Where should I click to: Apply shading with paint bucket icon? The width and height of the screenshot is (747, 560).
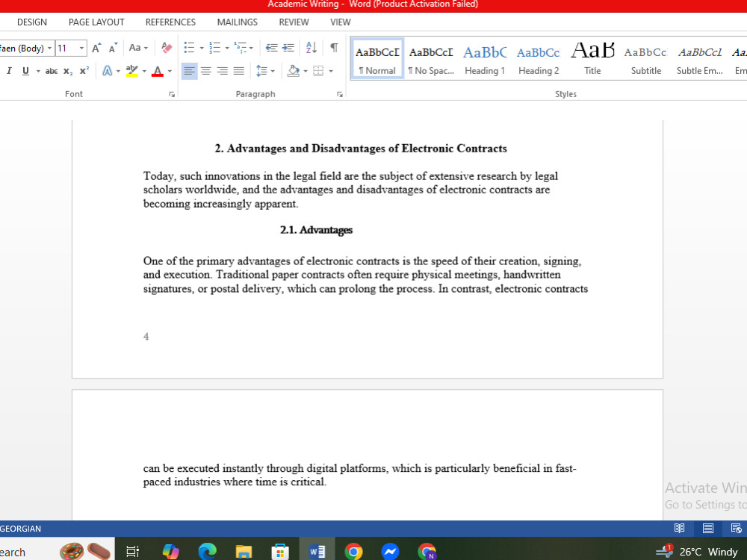[294, 71]
